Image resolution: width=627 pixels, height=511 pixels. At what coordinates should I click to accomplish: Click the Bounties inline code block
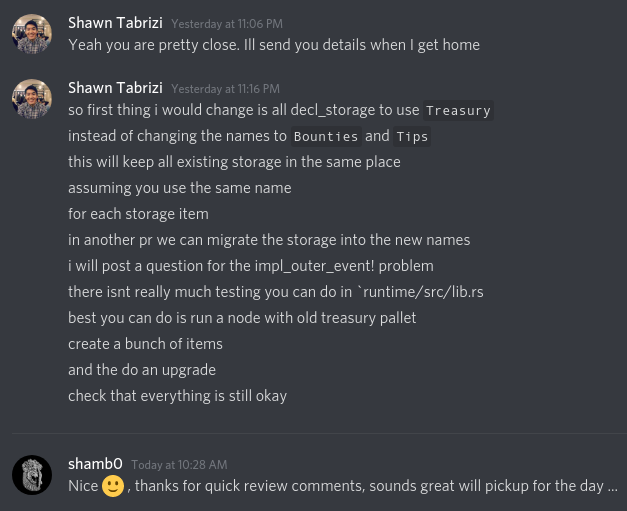coord(326,136)
